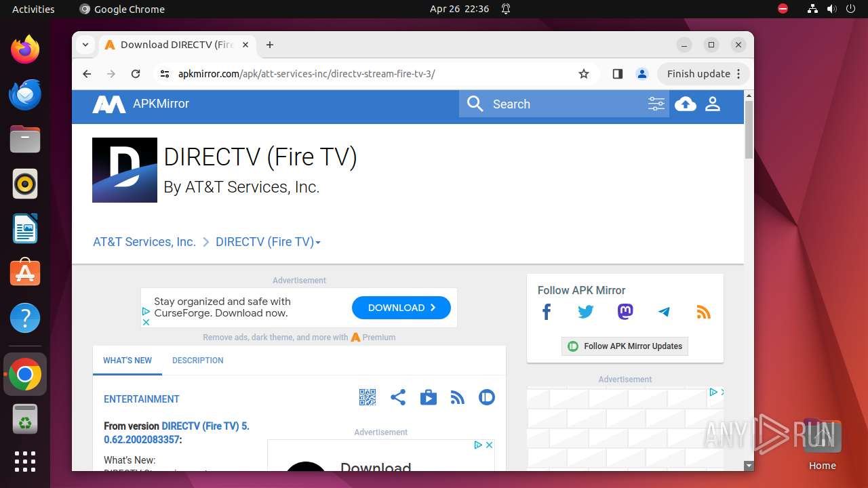The width and height of the screenshot is (868, 488).
Task: Click the upload cloud icon
Action: coord(686,104)
